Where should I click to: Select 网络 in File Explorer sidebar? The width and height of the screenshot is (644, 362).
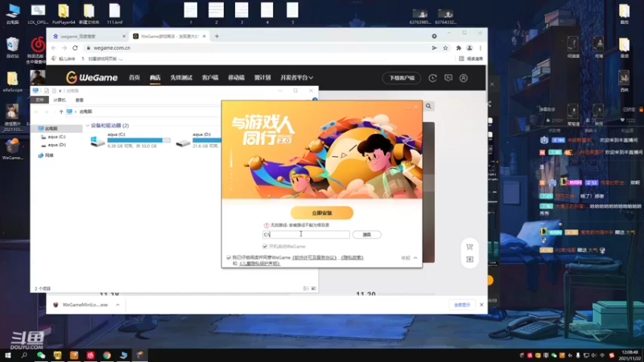[46, 155]
